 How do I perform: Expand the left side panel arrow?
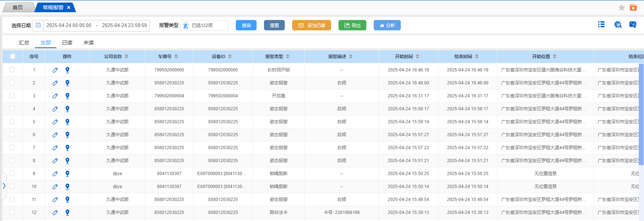coord(4,186)
